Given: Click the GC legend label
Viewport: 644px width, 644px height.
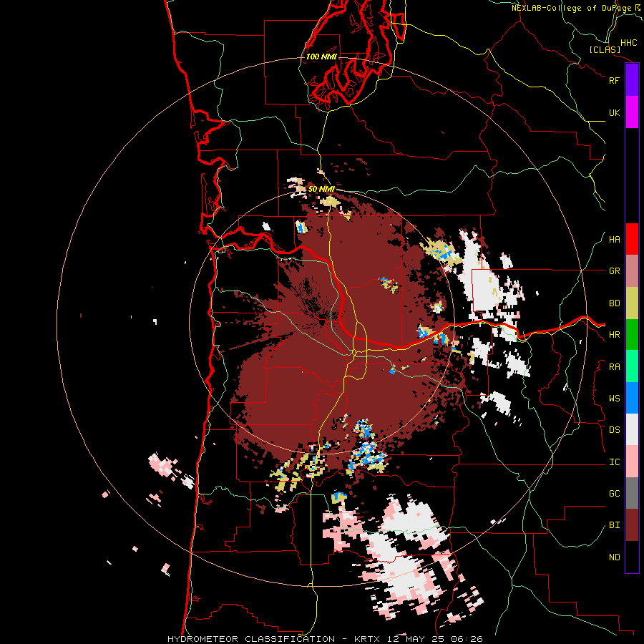Looking at the screenshot, I should click(x=614, y=494).
